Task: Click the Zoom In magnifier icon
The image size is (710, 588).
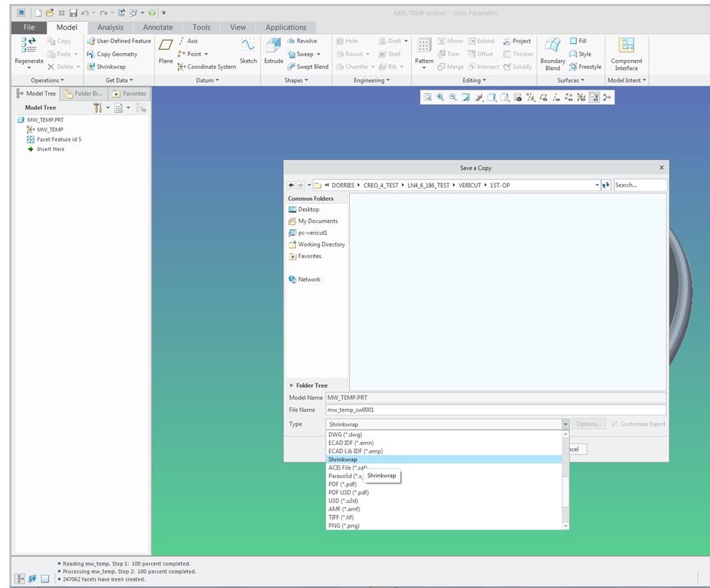Action: coord(440,97)
